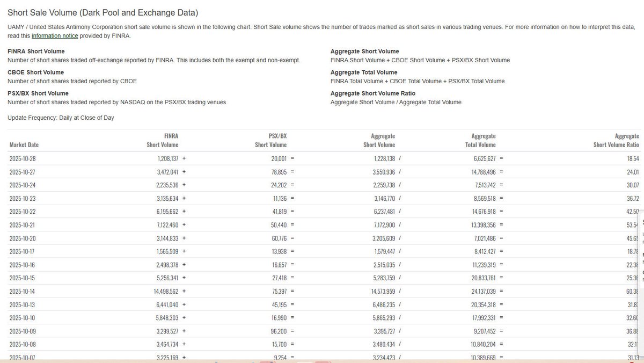The image size is (644, 363).
Task: Click aggregate short volume value 14,573,959
Action: 383,292
